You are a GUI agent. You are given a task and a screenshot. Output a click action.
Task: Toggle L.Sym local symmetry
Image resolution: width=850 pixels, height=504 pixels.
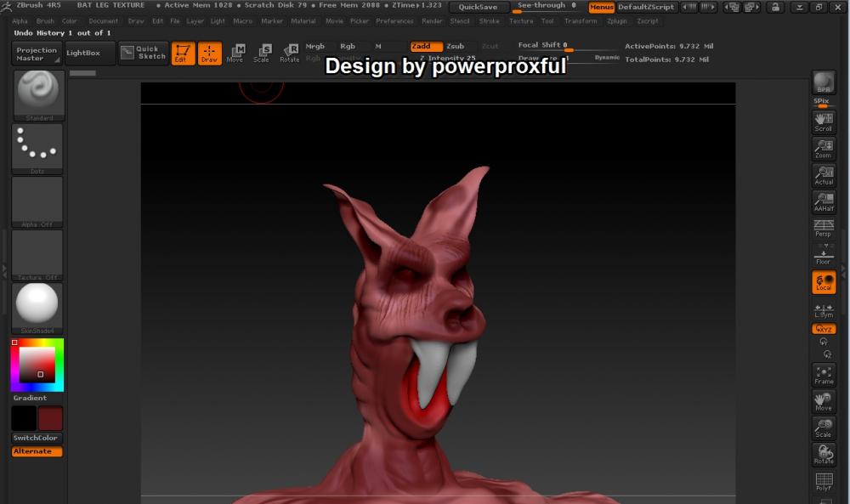click(824, 310)
